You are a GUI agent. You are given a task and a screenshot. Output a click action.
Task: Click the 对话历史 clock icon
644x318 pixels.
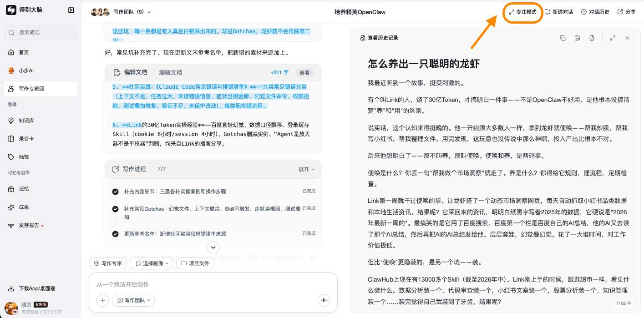pyautogui.click(x=584, y=12)
